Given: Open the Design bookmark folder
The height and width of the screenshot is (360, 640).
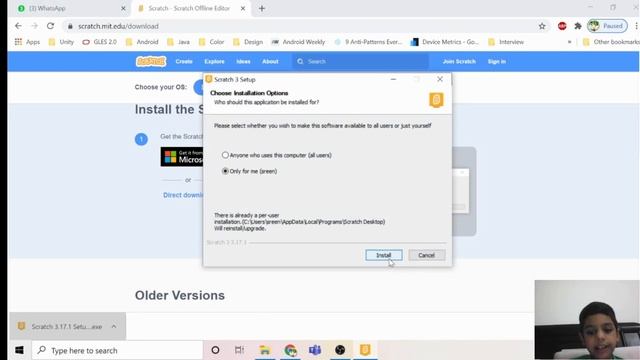Looking at the screenshot, I should (248, 42).
